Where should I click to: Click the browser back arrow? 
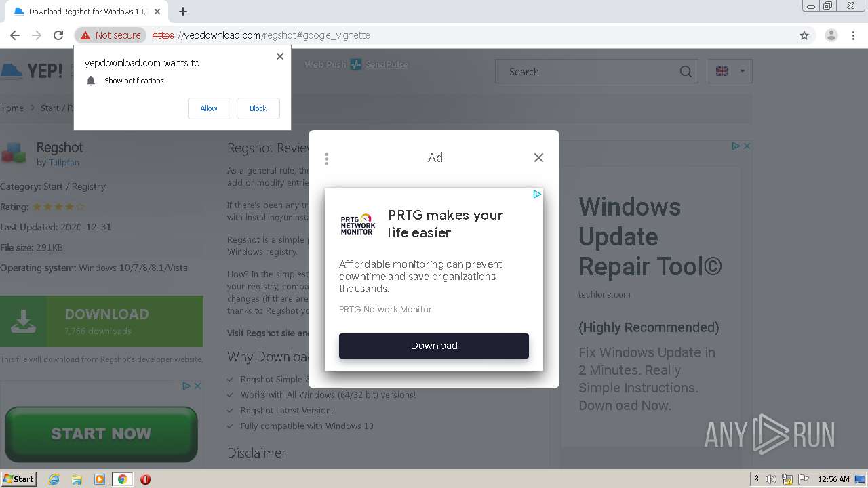[x=15, y=35]
